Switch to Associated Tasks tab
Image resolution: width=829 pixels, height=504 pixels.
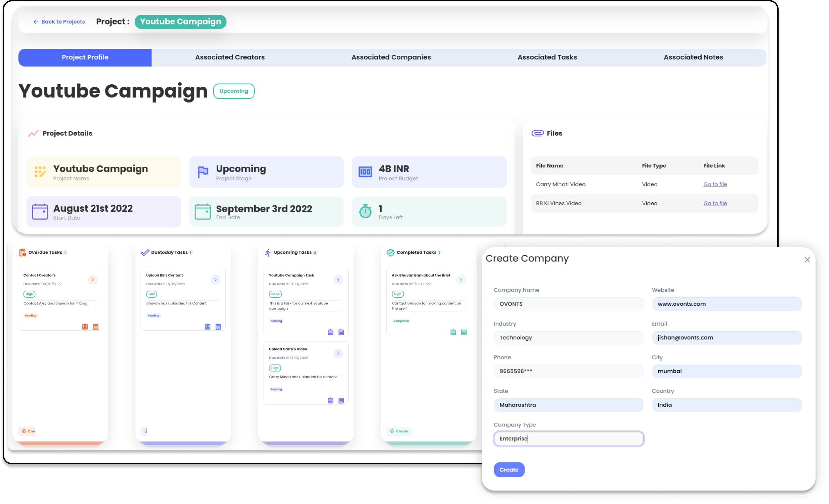pos(547,57)
